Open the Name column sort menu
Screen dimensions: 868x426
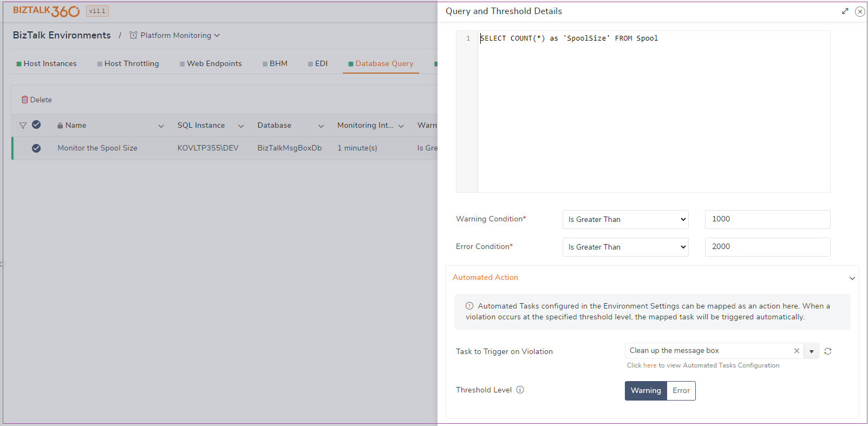(161, 126)
